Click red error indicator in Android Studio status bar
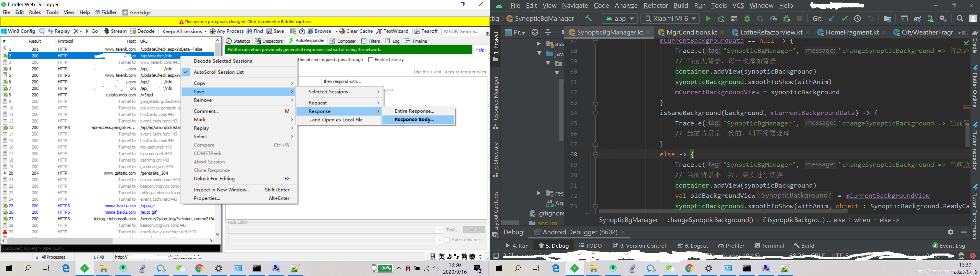980x276 pixels. [973, 256]
